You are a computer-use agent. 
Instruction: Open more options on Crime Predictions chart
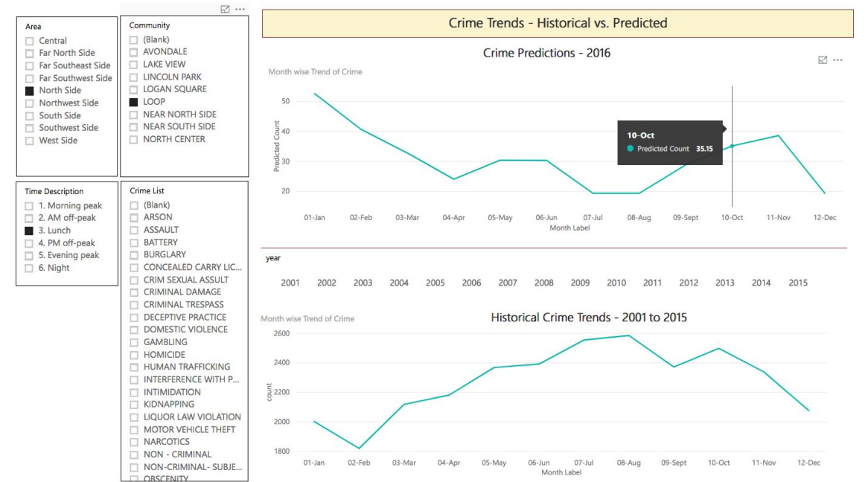pyautogui.click(x=837, y=60)
